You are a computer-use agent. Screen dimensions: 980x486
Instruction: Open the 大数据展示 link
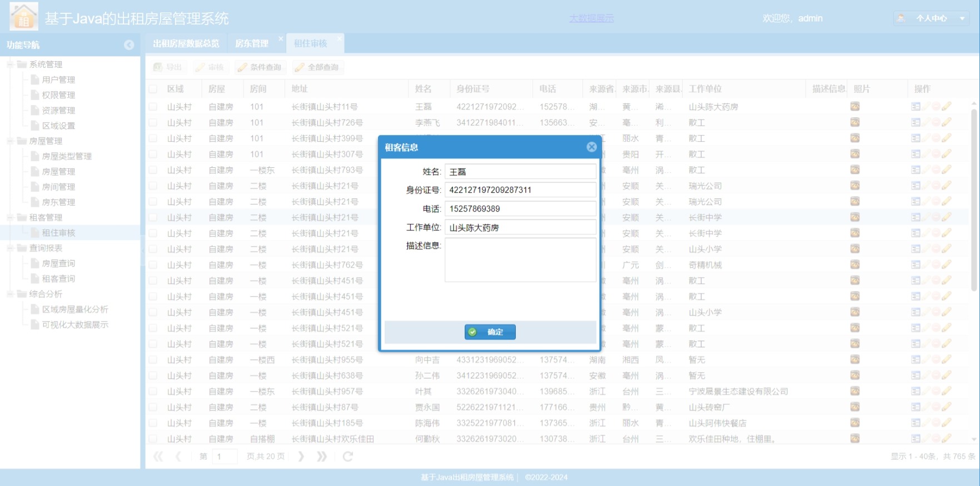tap(591, 18)
